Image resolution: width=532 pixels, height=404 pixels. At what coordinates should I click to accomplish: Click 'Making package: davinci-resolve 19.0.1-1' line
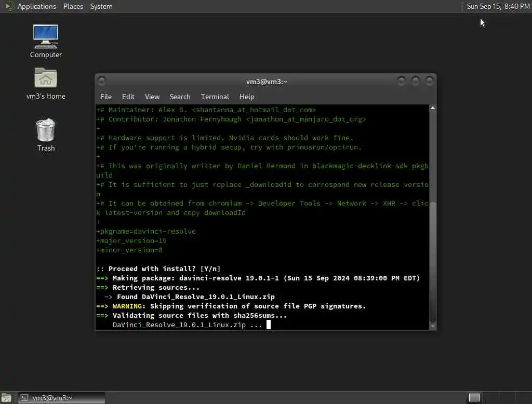(258, 278)
